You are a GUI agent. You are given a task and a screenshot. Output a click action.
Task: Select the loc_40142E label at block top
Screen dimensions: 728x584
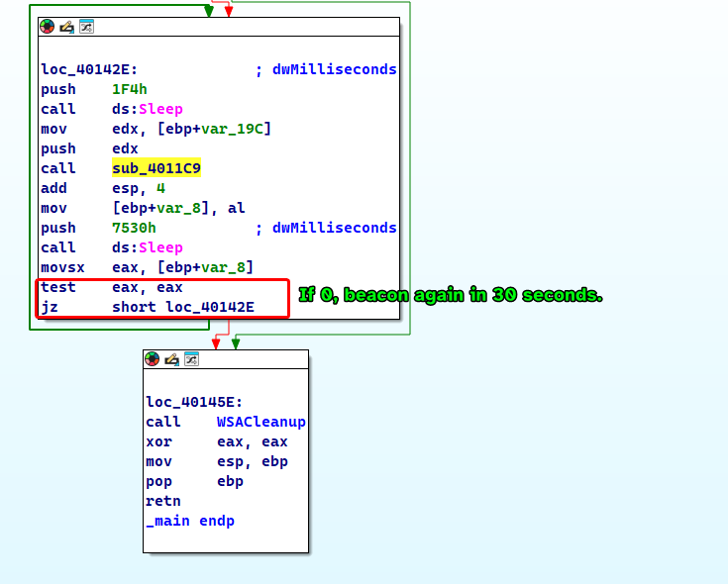pos(89,69)
